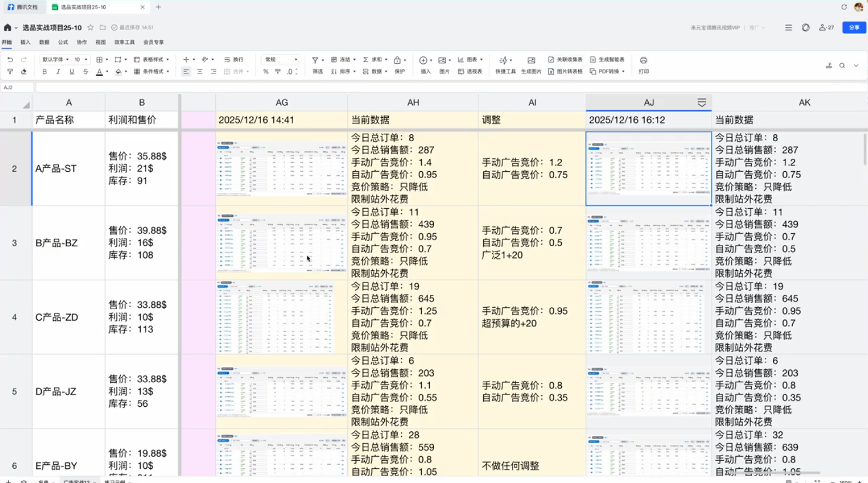Open the column AJ filter dropdown
Viewport: 868px width, 483px height.
701,101
